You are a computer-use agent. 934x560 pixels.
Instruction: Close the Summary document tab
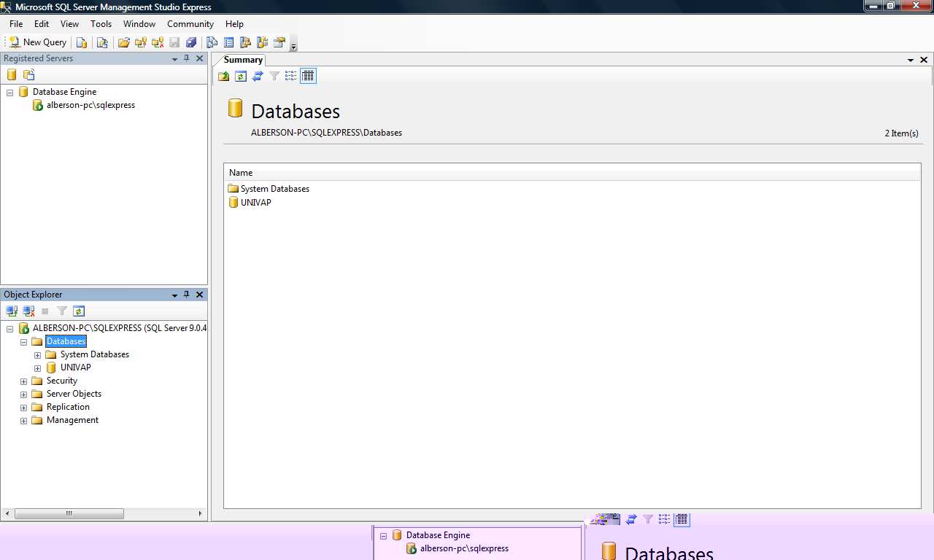[x=924, y=60]
